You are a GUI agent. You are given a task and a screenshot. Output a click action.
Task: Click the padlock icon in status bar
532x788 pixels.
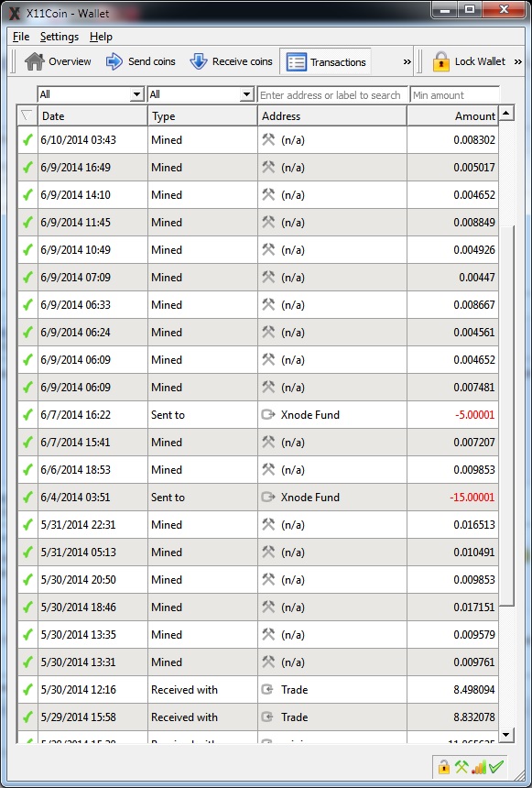444,766
